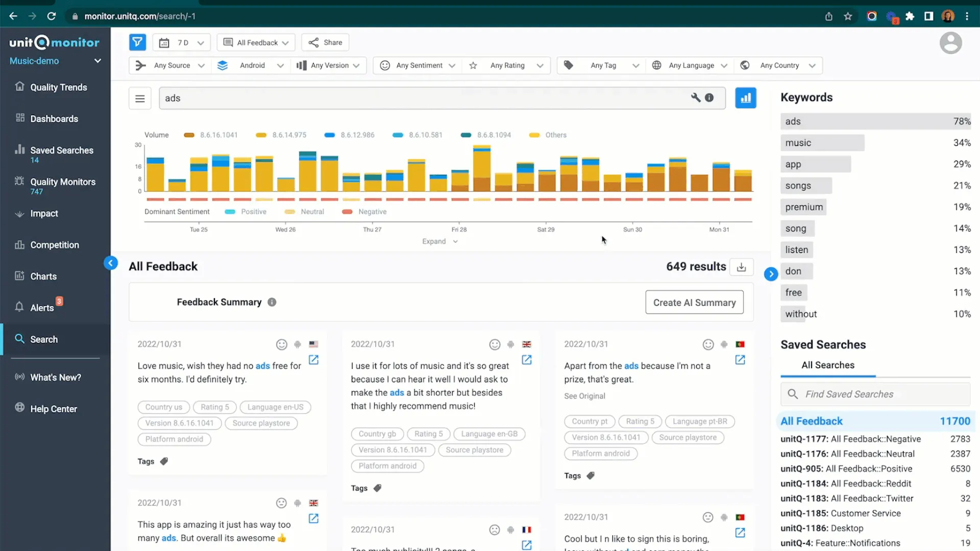Toggle the blue chart view button
The image size is (980, 551).
point(745,98)
